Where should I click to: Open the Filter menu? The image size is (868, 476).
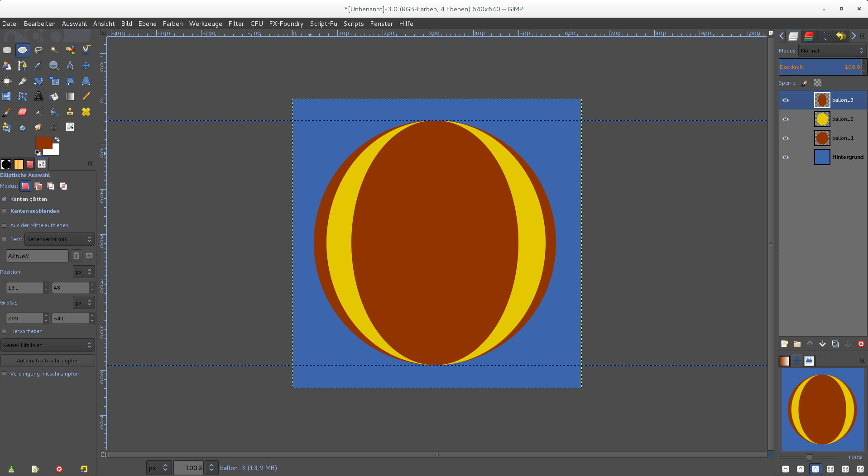tap(236, 24)
